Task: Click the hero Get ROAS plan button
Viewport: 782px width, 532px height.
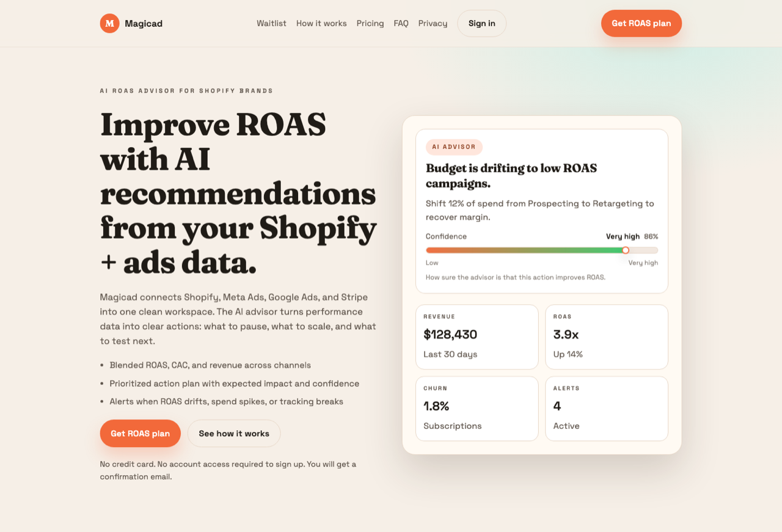Action: [x=140, y=433]
